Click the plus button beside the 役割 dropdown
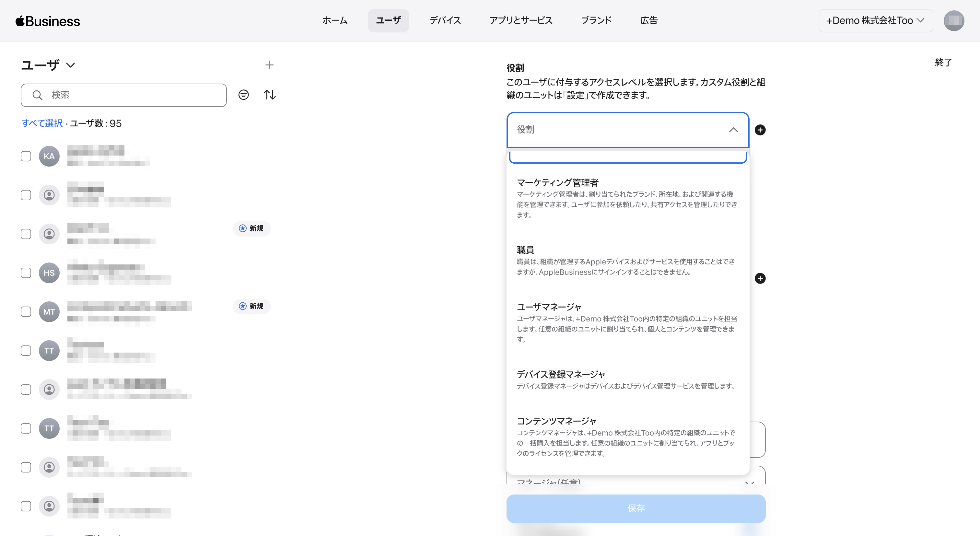This screenshot has height=536, width=980. [760, 130]
